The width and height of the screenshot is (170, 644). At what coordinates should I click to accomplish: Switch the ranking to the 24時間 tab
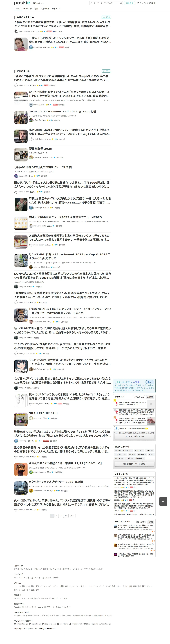pos(150,397)
